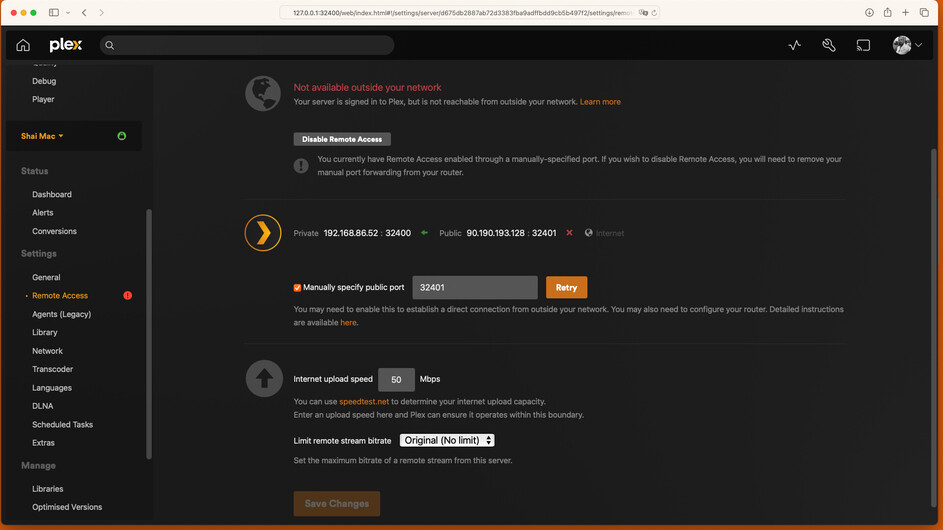Show Safari tab overview
This screenshot has height=530, width=943.
coord(924,13)
